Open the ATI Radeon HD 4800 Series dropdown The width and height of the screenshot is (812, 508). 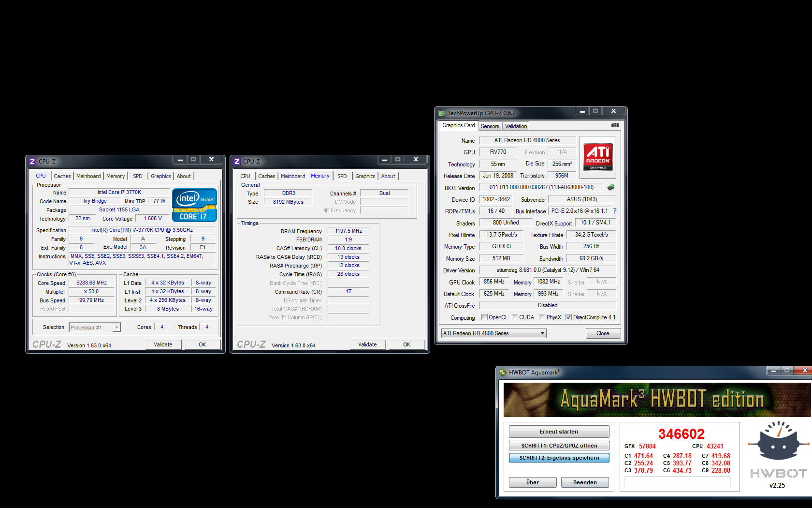coord(493,333)
